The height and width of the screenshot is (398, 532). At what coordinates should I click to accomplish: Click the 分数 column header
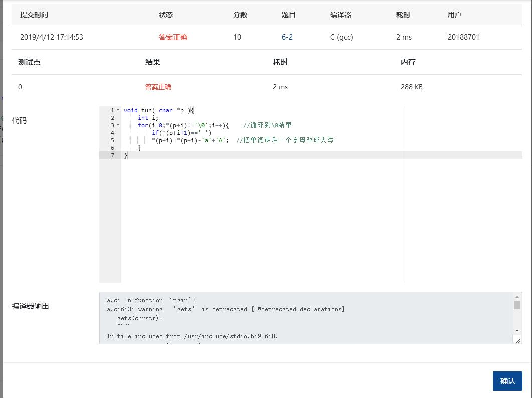pyautogui.click(x=240, y=15)
